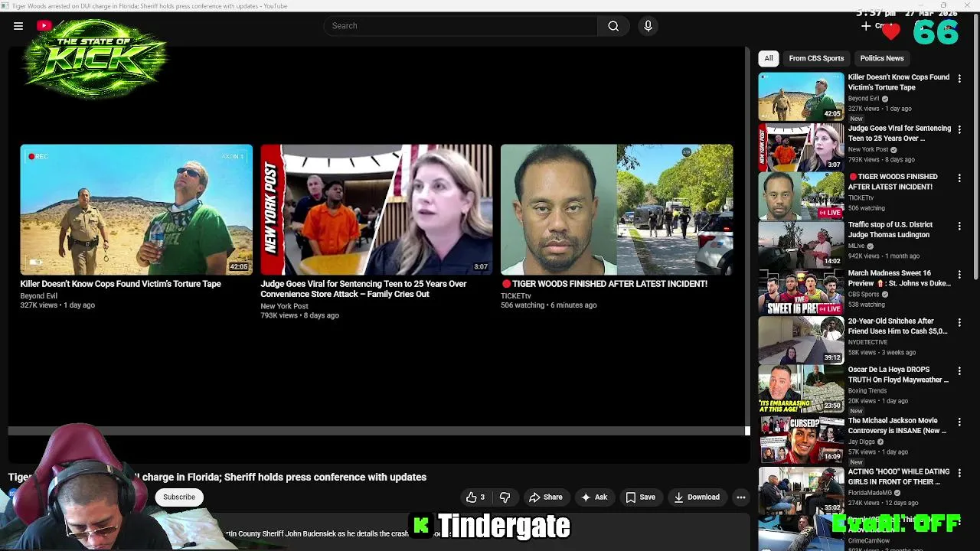Image resolution: width=980 pixels, height=551 pixels.
Task: Click endscreen title 'TIGER WOODS FINISHED AFTER LATEST INCIDENT!'
Action: tap(604, 284)
